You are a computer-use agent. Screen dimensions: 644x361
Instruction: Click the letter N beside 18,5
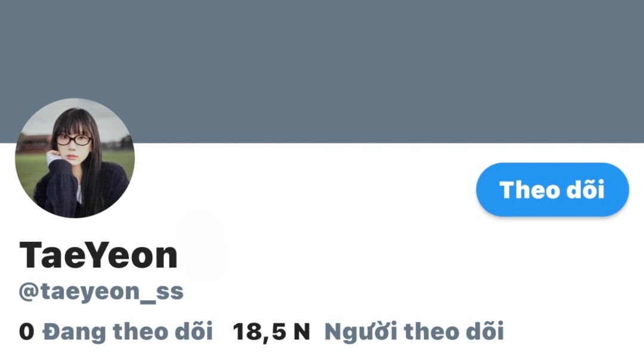302,331
